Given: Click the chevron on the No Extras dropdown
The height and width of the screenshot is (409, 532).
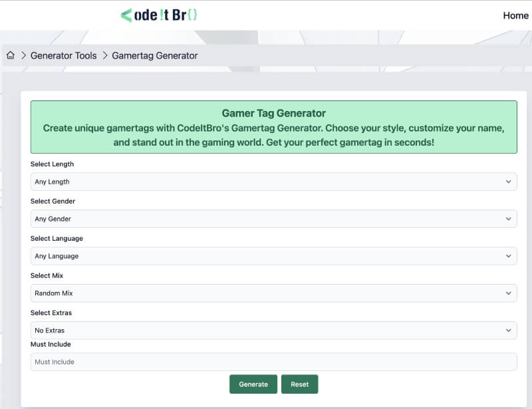Looking at the screenshot, I should pos(508,331).
